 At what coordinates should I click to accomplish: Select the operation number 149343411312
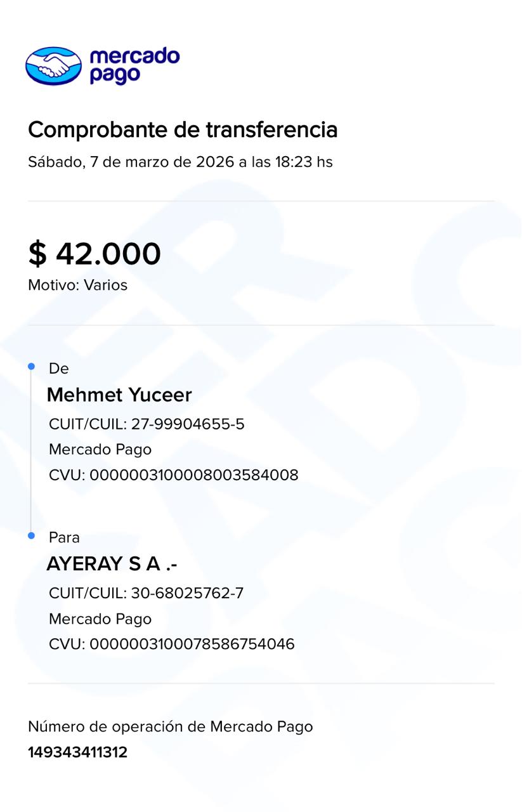77,752
